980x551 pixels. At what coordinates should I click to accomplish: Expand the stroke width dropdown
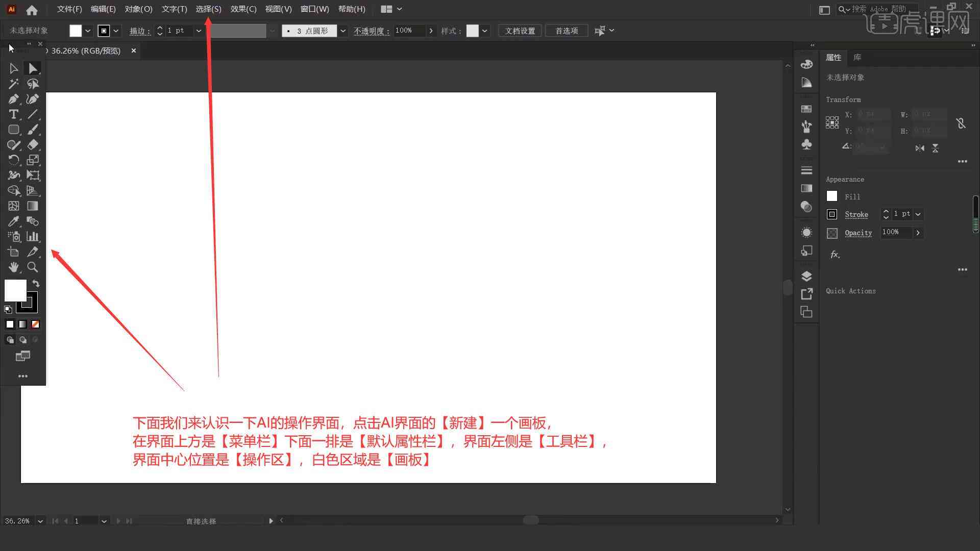click(199, 30)
